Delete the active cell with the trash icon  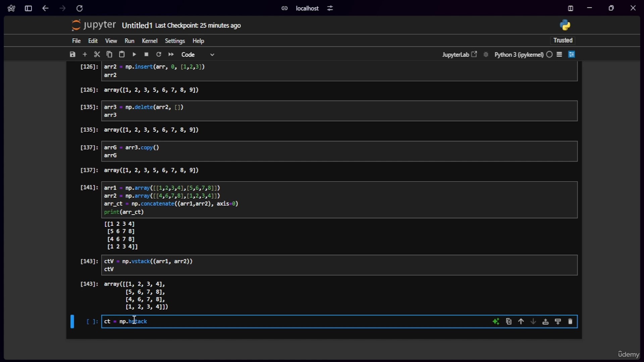(571, 322)
